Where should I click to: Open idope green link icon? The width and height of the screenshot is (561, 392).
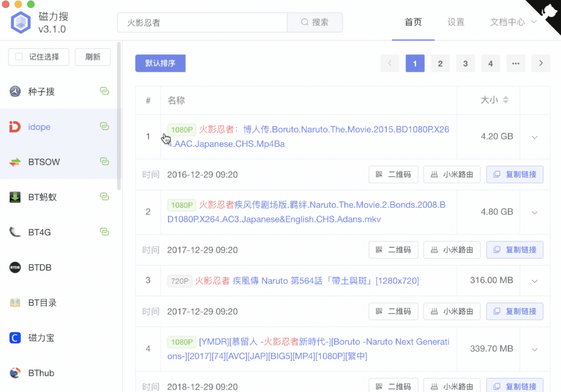104,126
